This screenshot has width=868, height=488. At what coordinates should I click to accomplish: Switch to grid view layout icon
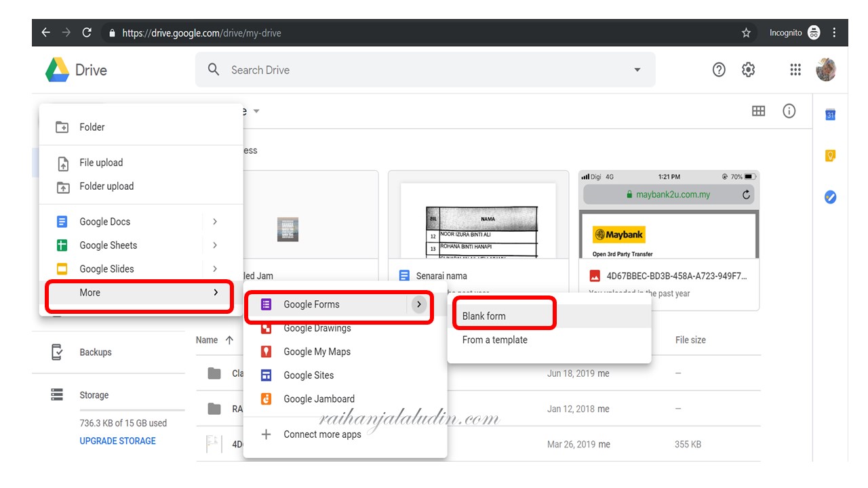click(x=759, y=111)
